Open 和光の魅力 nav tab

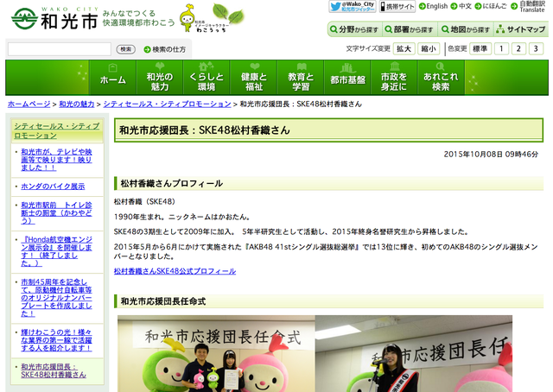(x=160, y=78)
